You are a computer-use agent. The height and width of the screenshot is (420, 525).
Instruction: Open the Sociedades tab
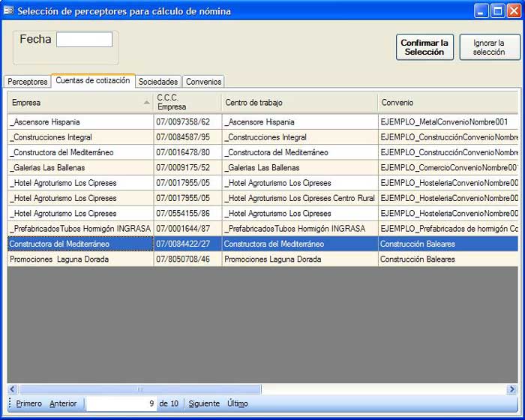tap(158, 82)
